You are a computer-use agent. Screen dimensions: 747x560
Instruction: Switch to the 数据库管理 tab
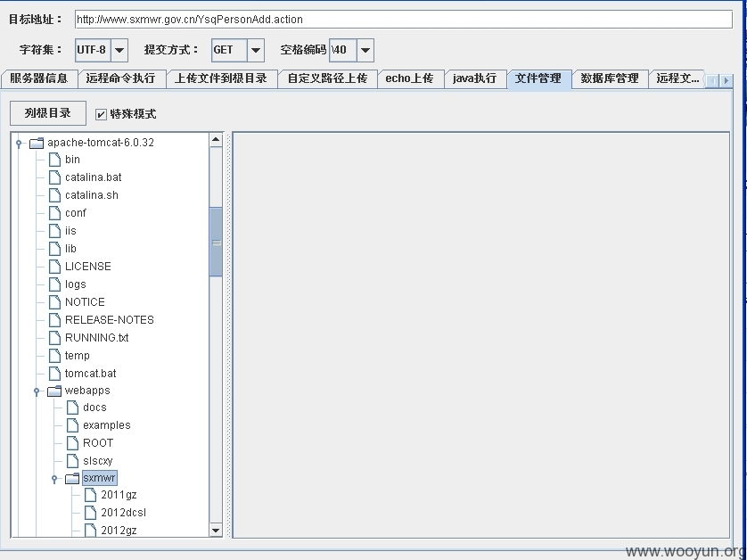[610, 79]
